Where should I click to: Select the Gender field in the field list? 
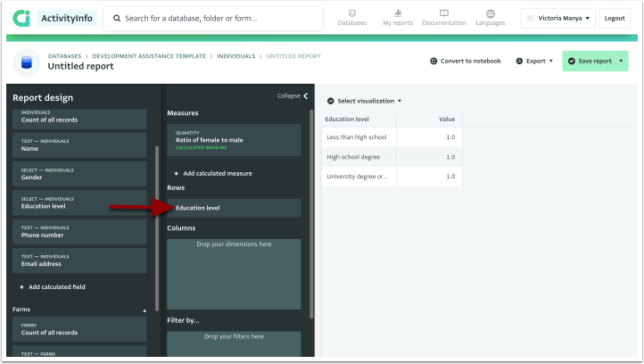click(x=80, y=174)
